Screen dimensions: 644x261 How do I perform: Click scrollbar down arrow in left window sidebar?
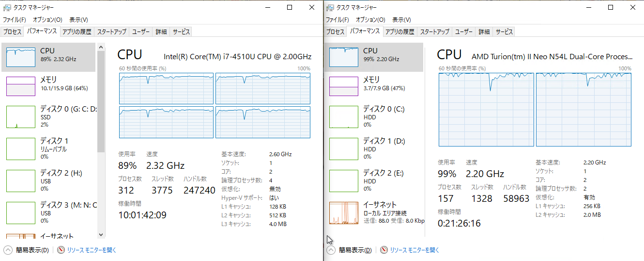pyautogui.click(x=101, y=234)
